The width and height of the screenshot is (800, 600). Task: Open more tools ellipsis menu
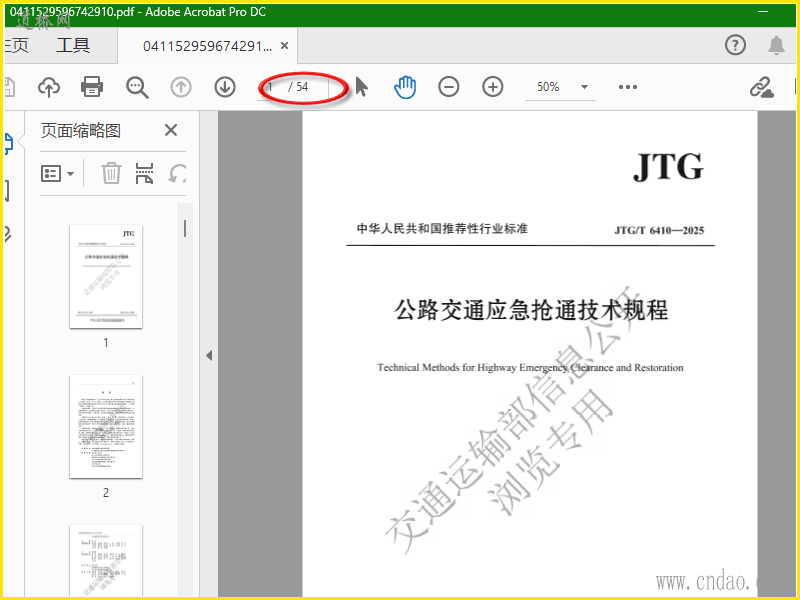628,87
